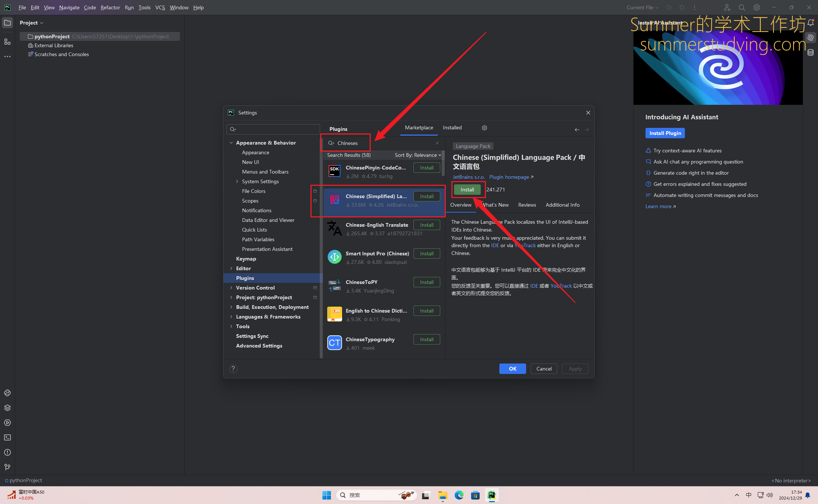The image size is (818, 504).
Task: Install Smart Input Pro (Chinese) plugin
Action: coord(427,253)
